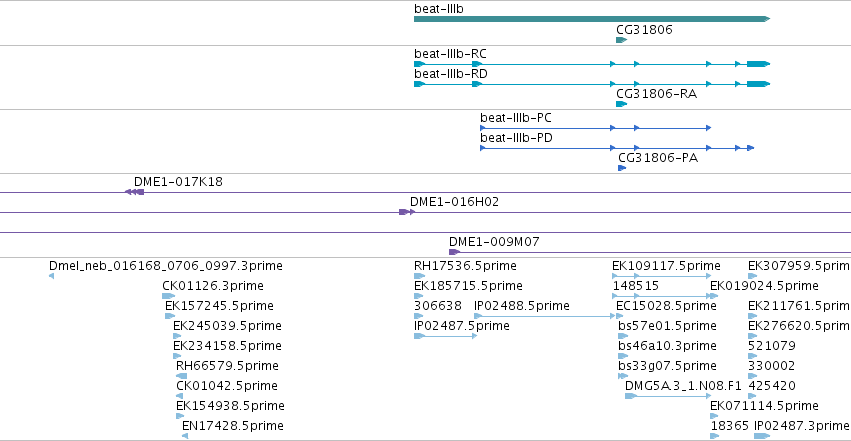The height and width of the screenshot is (441, 851).
Task: Click the 425420 EST glyph
Action: 753,396
